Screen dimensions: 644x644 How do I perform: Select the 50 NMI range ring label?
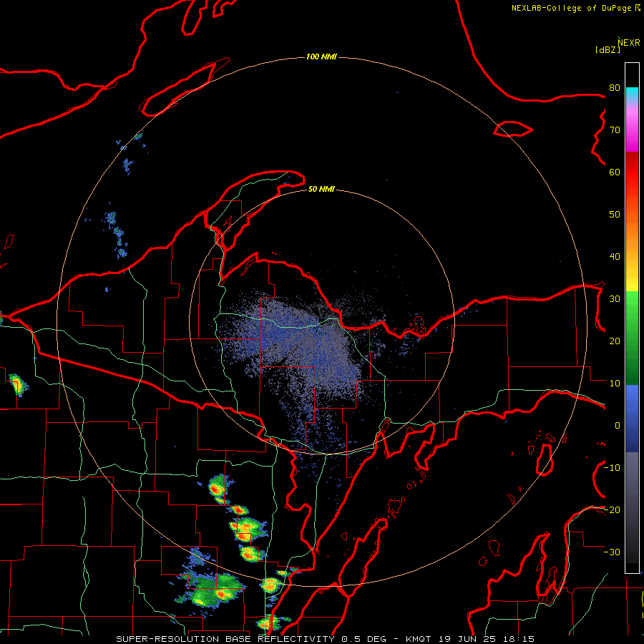(321, 189)
